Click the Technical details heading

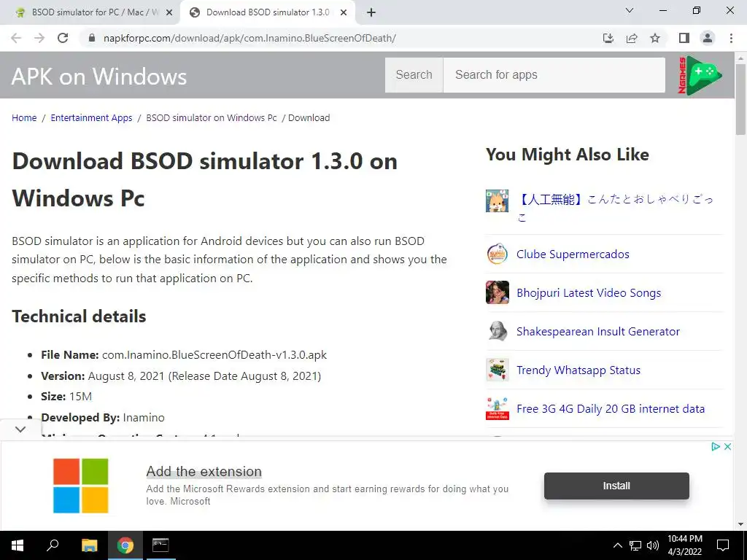tap(79, 316)
